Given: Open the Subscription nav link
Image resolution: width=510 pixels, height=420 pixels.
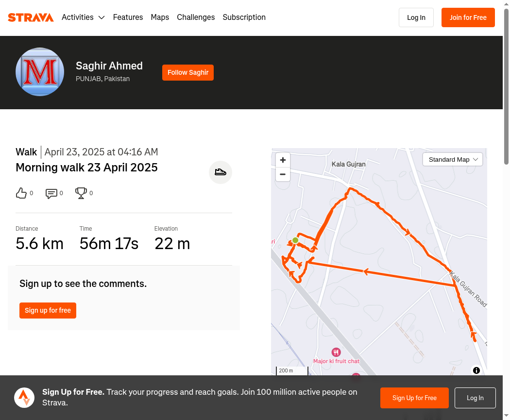Looking at the screenshot, I should (244, 17).
